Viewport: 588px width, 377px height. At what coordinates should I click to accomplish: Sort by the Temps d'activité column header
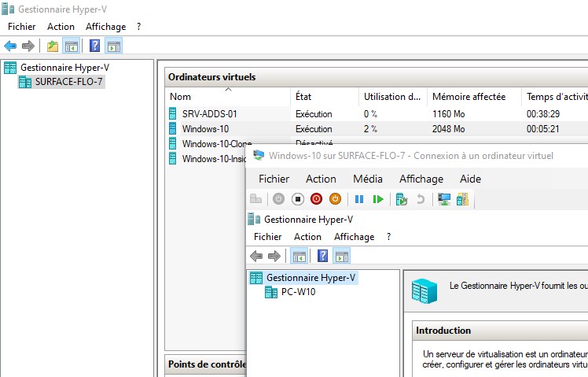click(555, 97)
